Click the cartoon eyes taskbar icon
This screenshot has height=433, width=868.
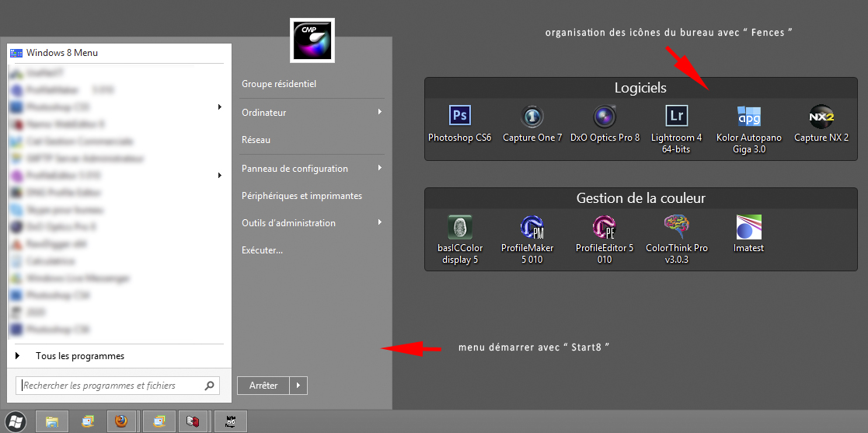pyautogui.click(x=230, y=421)
